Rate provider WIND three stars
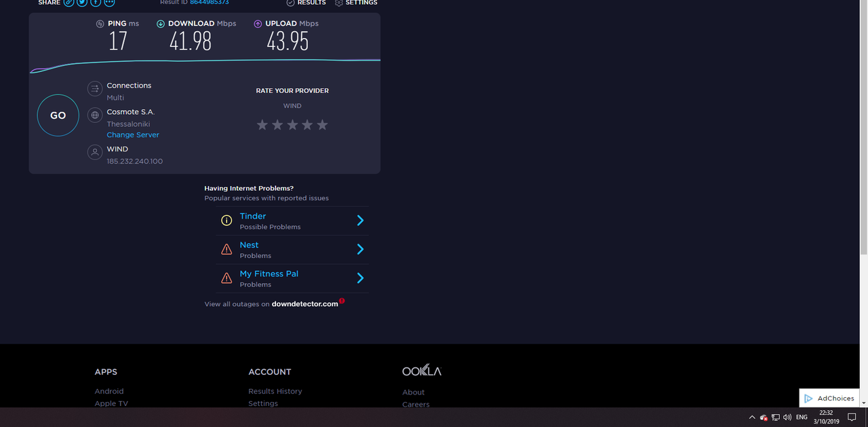Screen dimensions: 868x427 click(292, 125)
